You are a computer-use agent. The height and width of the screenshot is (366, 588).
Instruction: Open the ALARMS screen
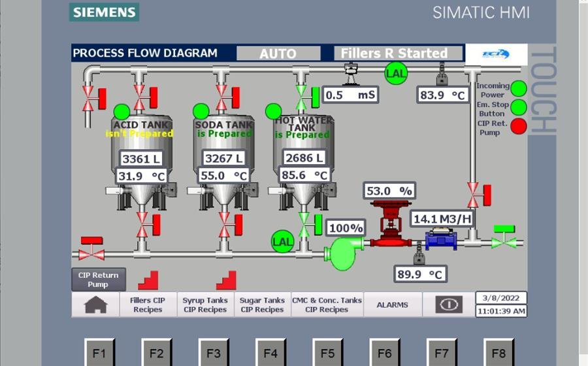pos(392,305)
